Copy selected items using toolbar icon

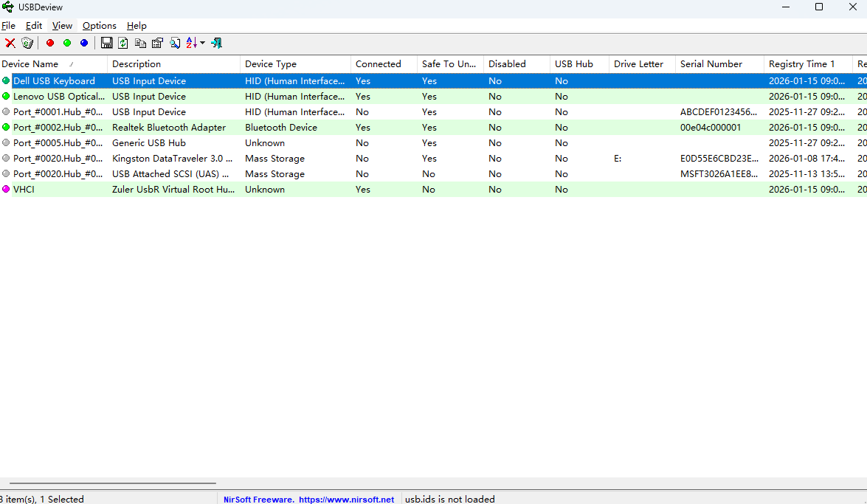(140, 43)
